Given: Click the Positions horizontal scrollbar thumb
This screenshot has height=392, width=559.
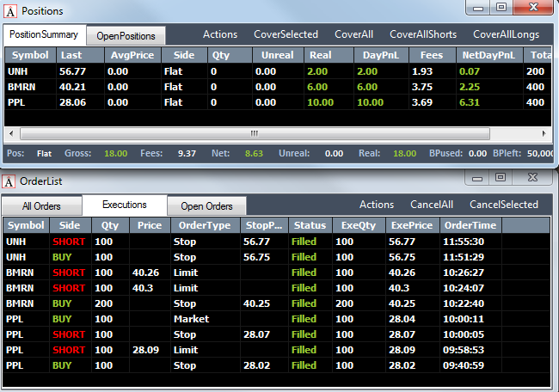Looking at the screenshot, I should click(x=255, y=133).
